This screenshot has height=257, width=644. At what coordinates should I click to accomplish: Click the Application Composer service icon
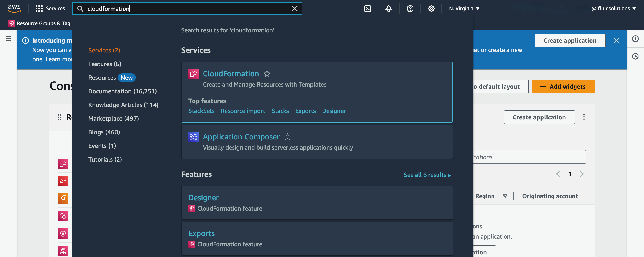pos(193,137)
